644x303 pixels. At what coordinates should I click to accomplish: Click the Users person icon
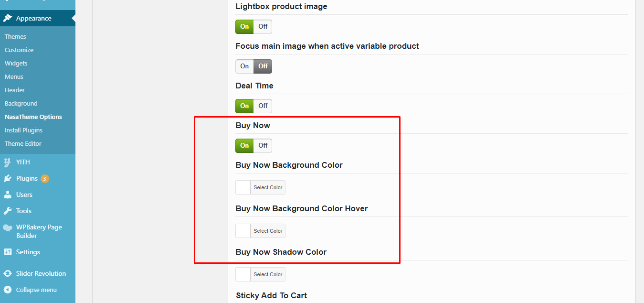coord(8,195)
